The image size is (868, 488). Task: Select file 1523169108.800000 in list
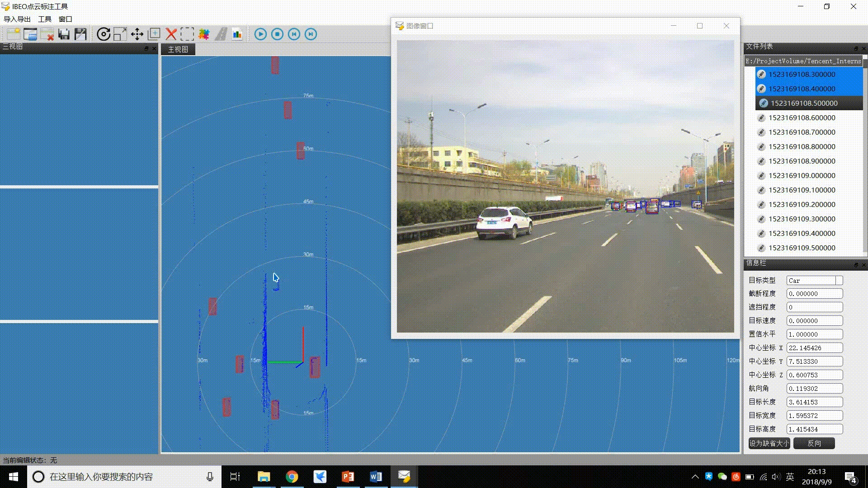click(x=802, y=146)
